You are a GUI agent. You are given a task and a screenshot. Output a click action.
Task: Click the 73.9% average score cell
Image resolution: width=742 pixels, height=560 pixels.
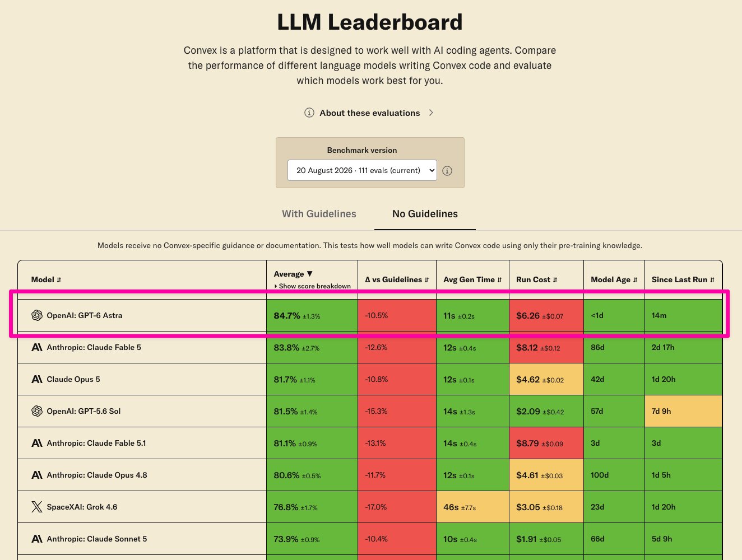coord(312,539)
